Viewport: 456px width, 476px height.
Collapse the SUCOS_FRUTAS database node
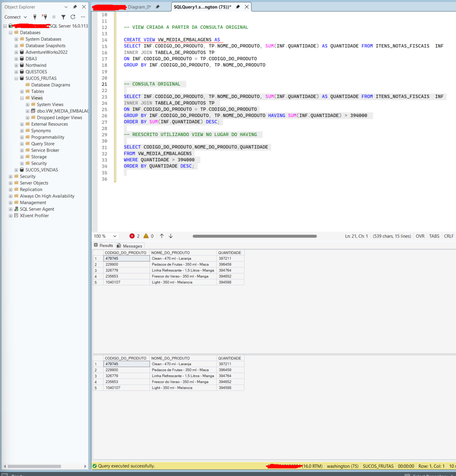click(x=16, y=78)
